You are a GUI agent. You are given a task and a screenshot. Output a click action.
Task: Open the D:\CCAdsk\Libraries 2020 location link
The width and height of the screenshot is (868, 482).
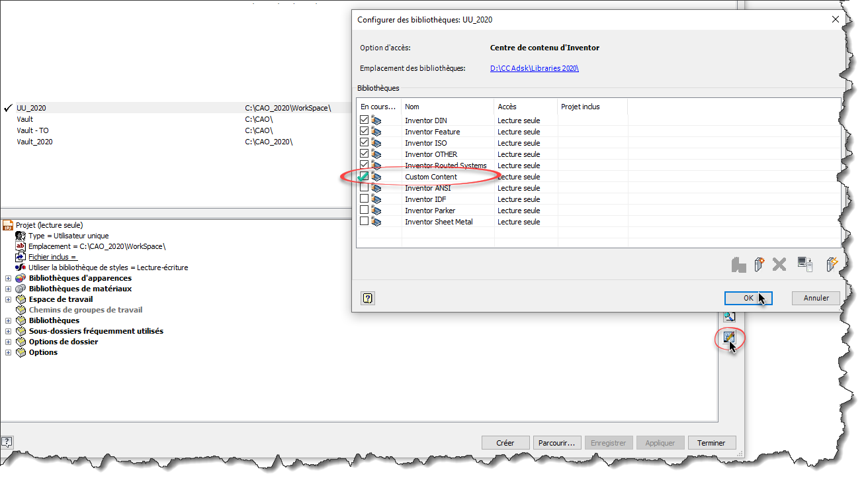click(x=534, y=68)
